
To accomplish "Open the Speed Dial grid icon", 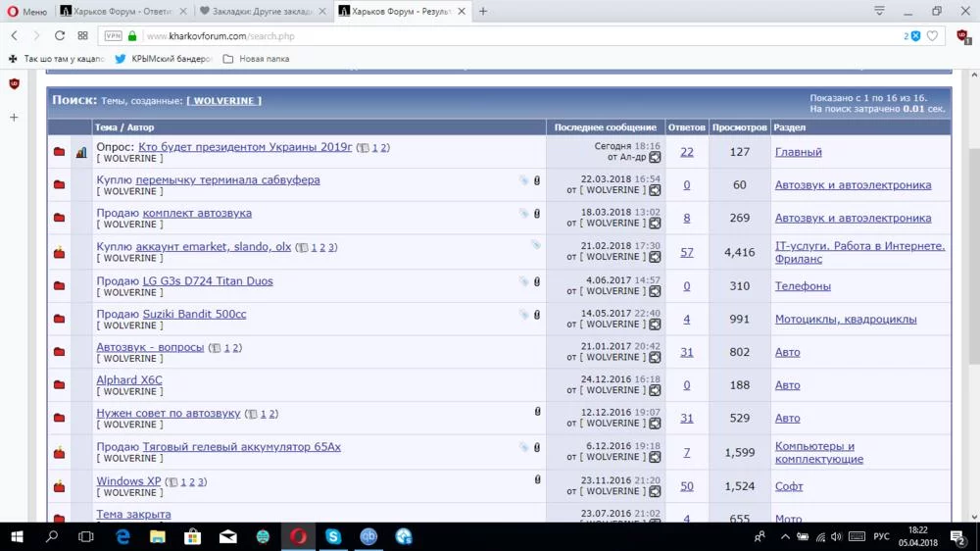I will click(82, 35).
